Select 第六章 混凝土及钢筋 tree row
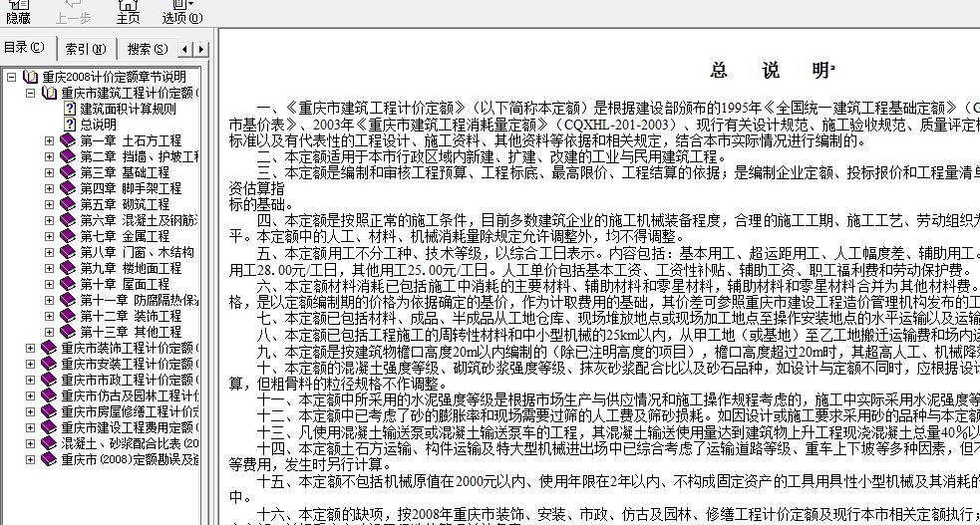 pos(139,220)
